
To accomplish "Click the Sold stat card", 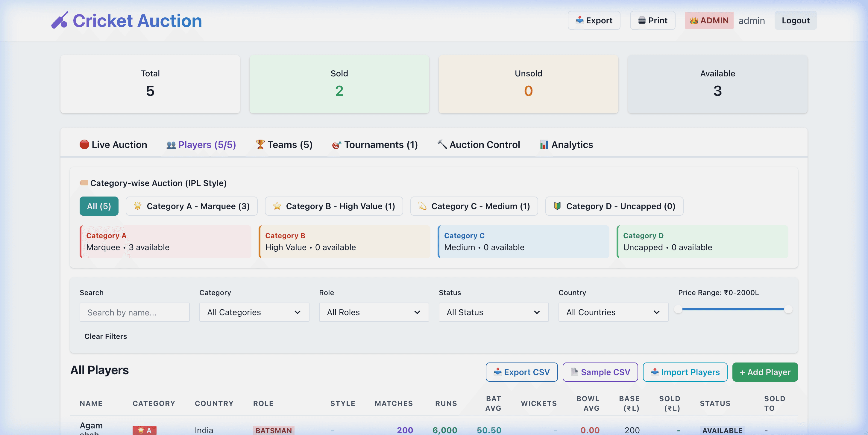I will click(x=339, y=84).
